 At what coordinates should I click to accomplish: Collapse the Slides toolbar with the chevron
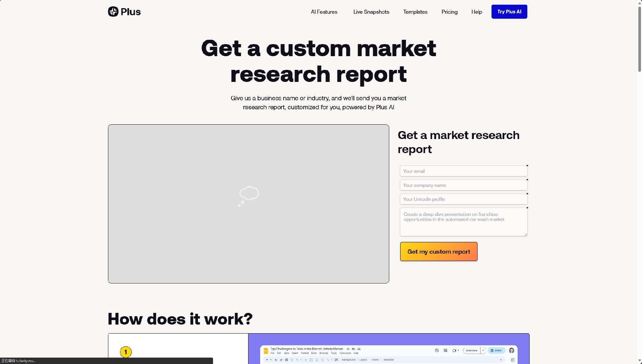pyautogui.click(x=501, y=360)
